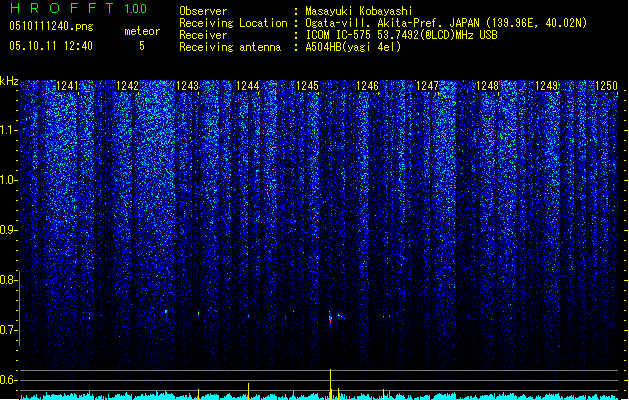Click the 1244 time axis marker

point(248,86)
